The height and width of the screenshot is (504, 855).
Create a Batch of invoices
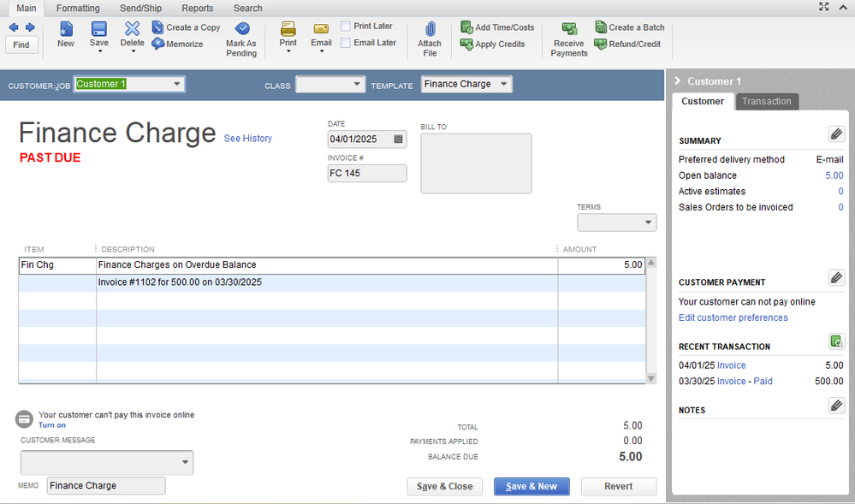[630, 27]
